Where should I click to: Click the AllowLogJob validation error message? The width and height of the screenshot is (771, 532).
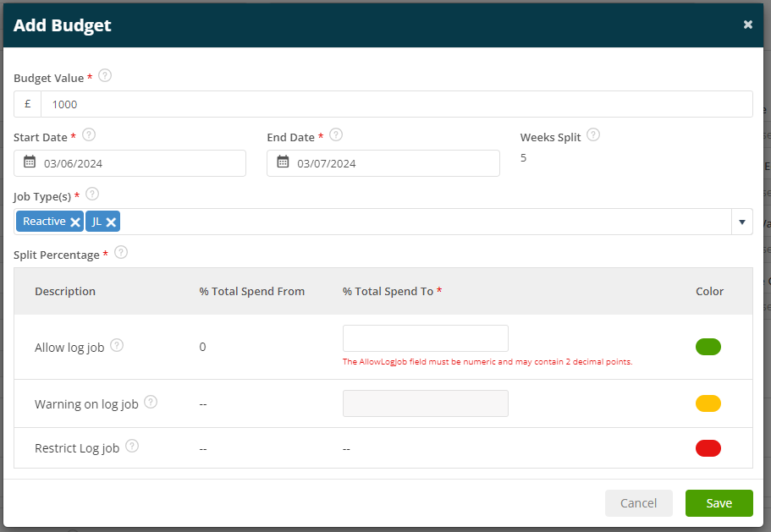tap(487, 361)
